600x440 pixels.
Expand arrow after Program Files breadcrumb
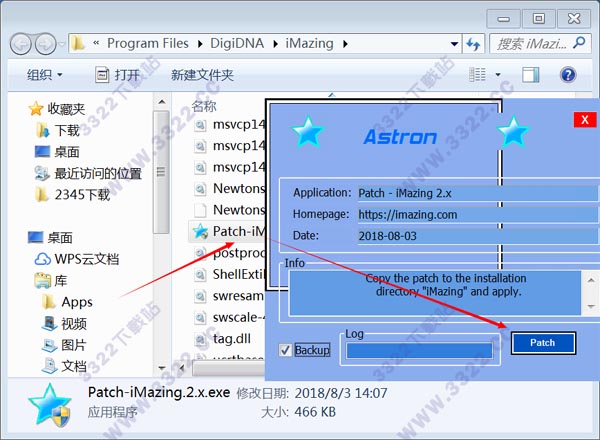click(200, 44)
